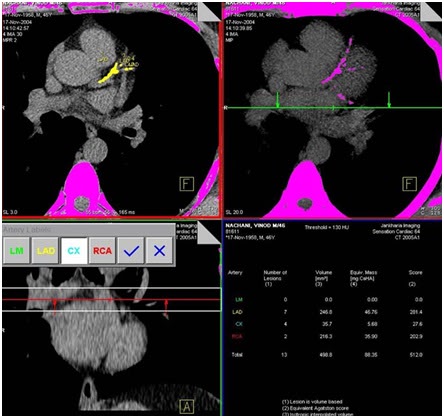This screenshot has height=418, width=444.
Task: Confirm labeling with the blue checkmark icon
Action: coord(131,251)
